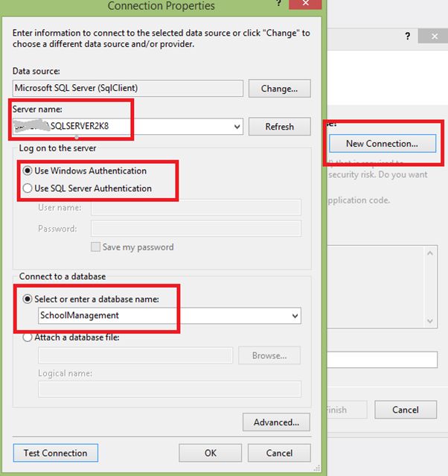Choose Use SQL Server Authentication option
The width and height of the screenshot is (448, 476).
pyautogui.click(x=28, y=188)
